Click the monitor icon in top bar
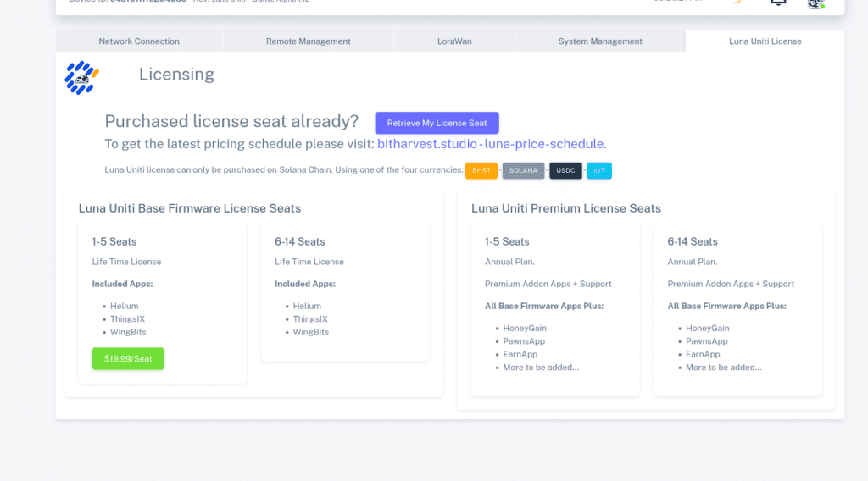This screenshot has height=481, width=868. click(777, 3)
